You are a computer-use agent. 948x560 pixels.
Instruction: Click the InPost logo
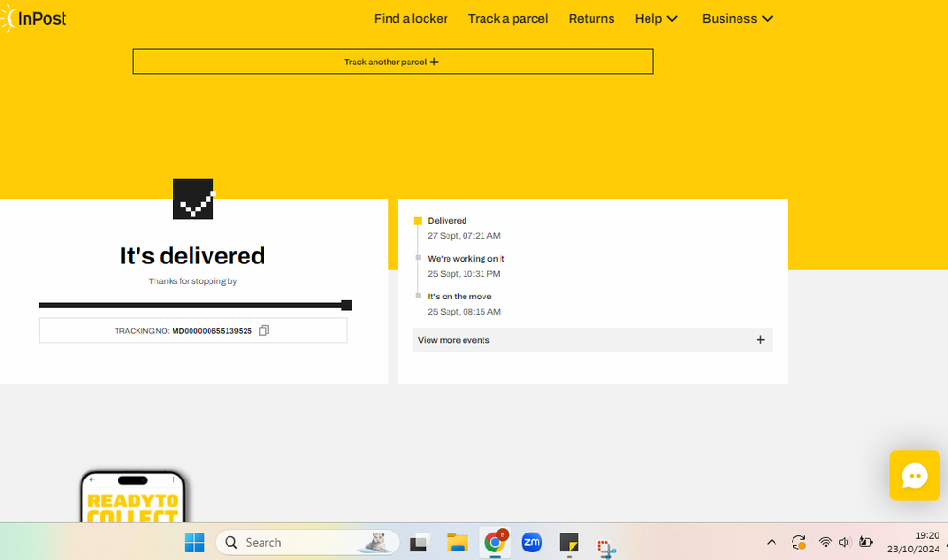pos(34,18)
